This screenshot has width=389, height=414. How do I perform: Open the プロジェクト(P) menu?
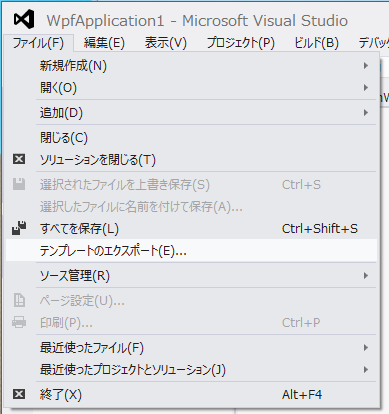coord(241,43)
